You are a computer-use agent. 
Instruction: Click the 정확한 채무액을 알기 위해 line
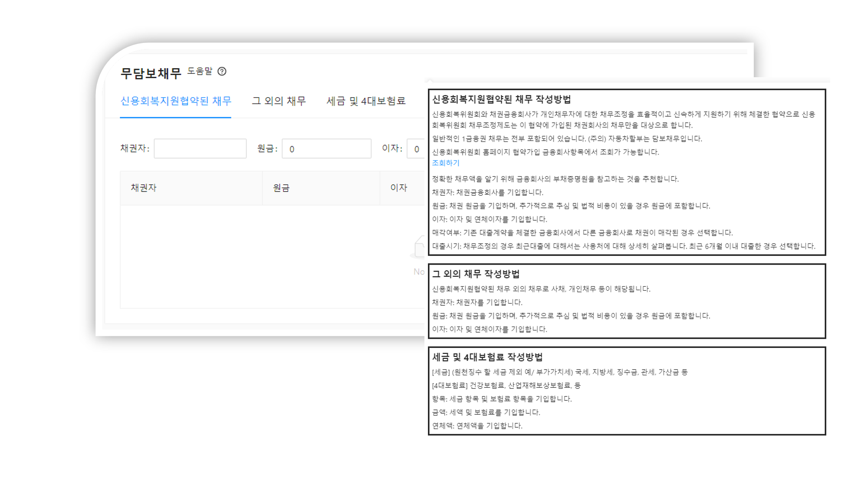click(556, 179)
